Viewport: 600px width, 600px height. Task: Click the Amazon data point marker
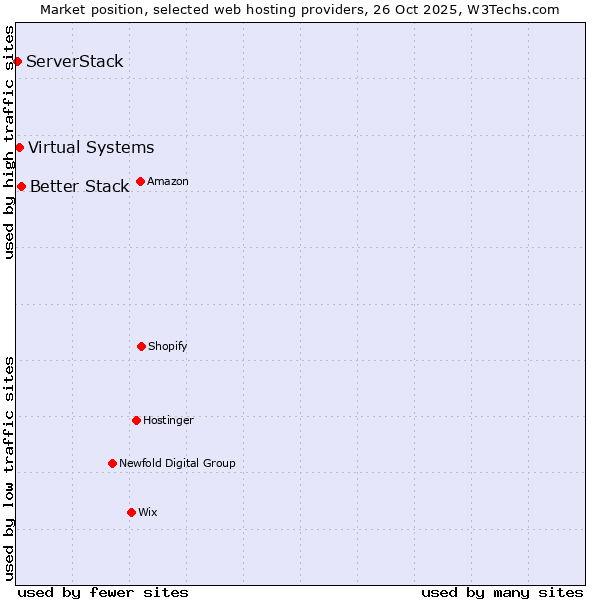click(x=140, y=182)
